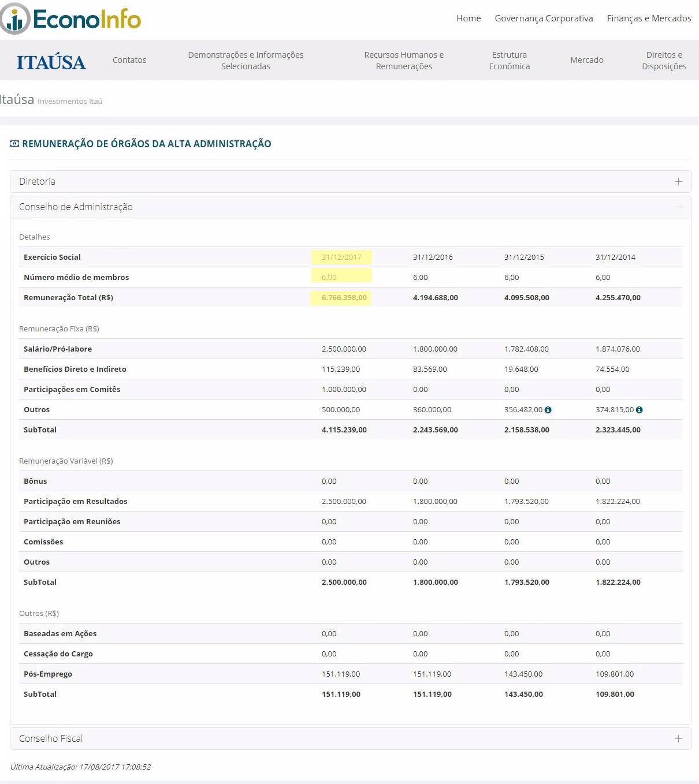699x784 pixels.
Task: Click Baseadas em Ações label
Action: coord(60,634)
